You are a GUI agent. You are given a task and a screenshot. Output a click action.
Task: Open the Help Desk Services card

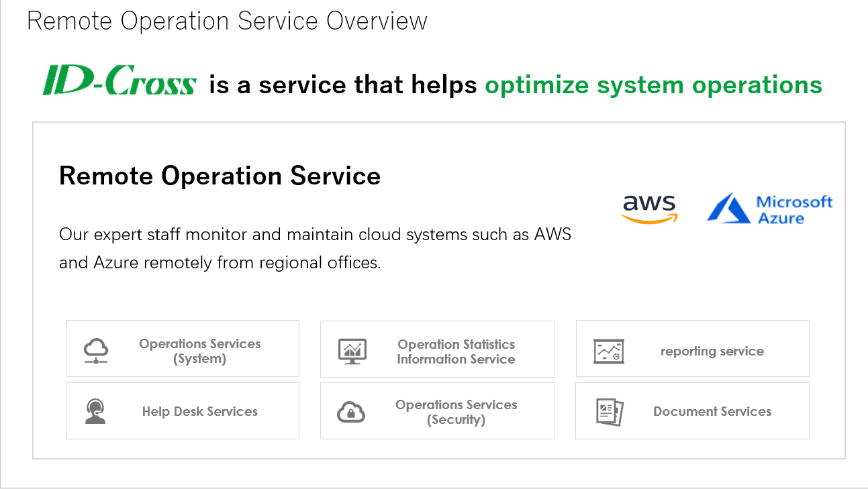coord(183,411)
